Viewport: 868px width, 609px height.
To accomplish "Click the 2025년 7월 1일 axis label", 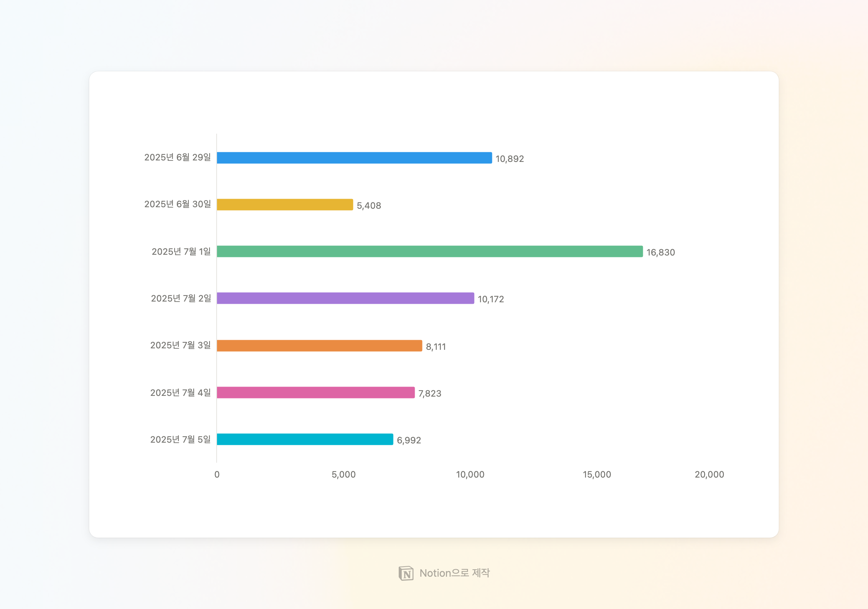I will (181, 252).
